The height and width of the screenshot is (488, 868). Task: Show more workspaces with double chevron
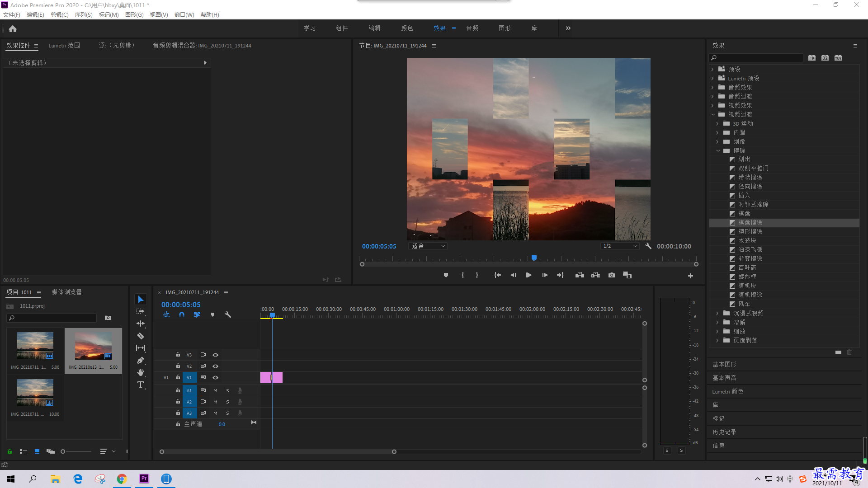pos(568,28)
